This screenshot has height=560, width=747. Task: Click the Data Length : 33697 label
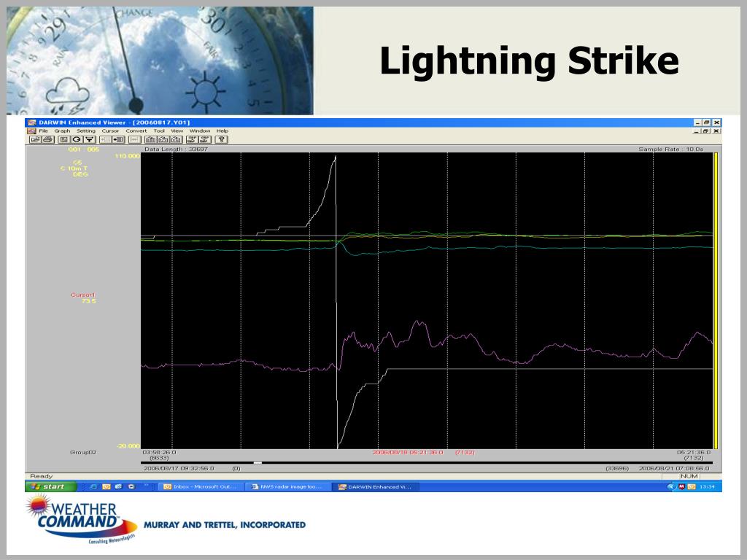[176, 149]
